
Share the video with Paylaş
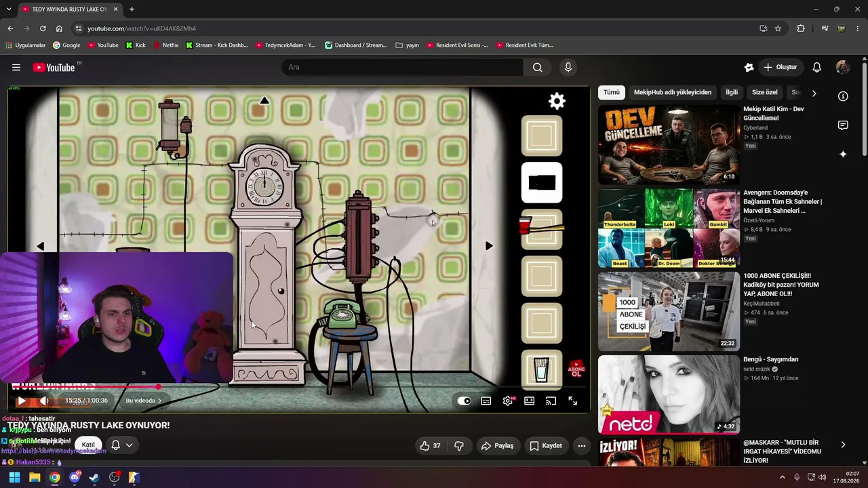pos(497,445)
